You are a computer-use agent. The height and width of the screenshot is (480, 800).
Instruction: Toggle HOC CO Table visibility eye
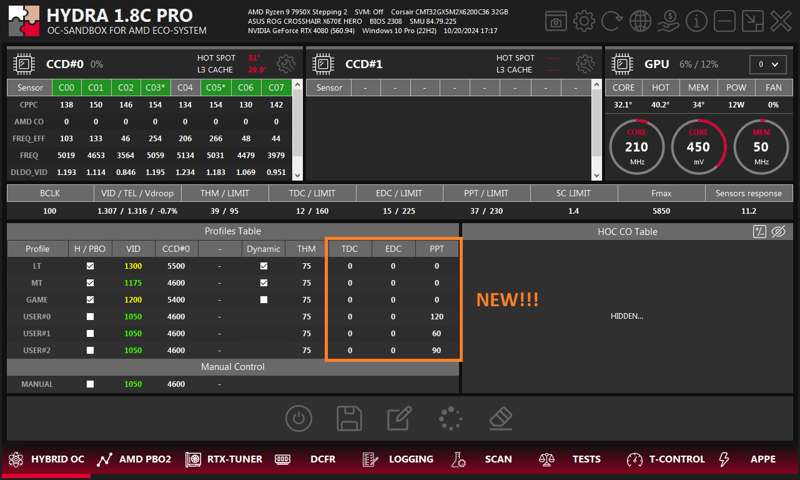pyautogui.click(x=779, y=231)
